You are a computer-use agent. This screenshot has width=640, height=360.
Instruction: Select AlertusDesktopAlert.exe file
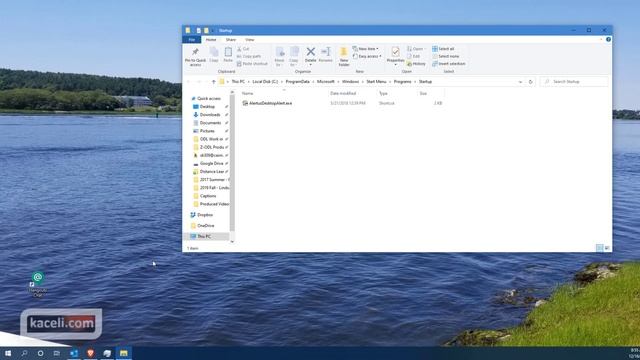pos(267,103)
